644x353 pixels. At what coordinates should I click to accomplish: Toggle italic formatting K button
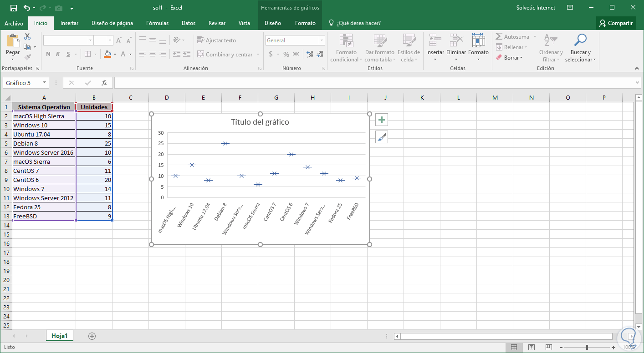(x=58, y=55)
